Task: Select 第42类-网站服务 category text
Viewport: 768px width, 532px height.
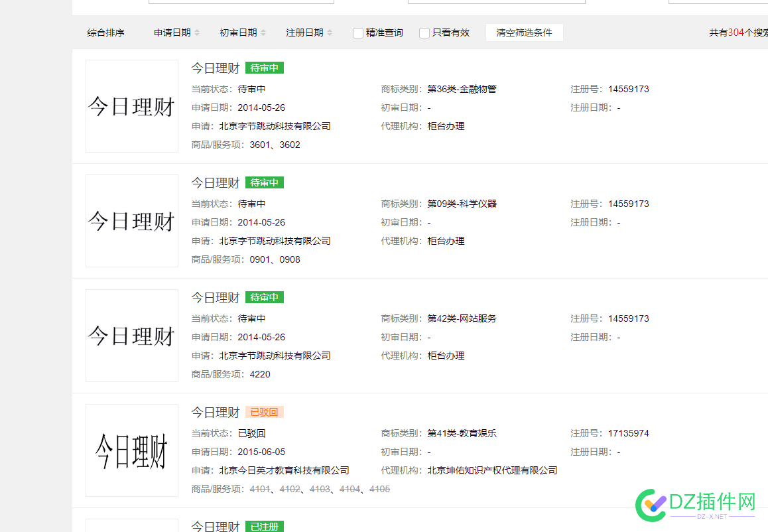Action: [462, 318]
